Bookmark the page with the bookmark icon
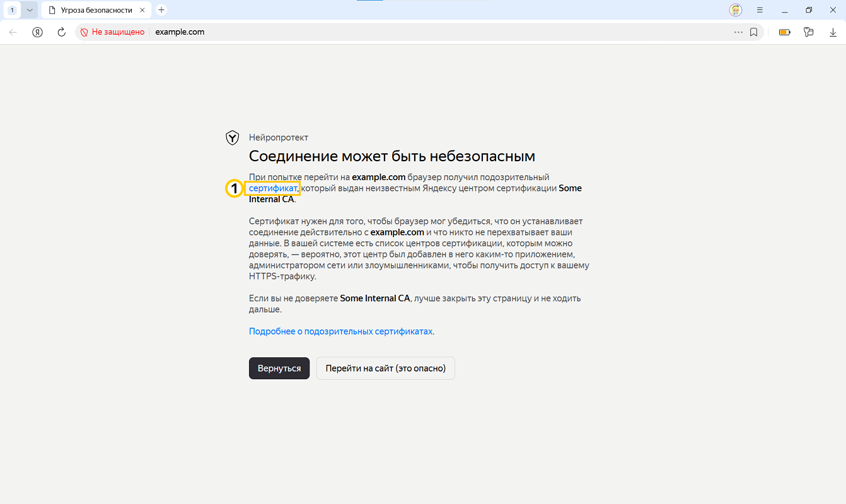This screenshot has height=504, width=846. tap(753, 32)
